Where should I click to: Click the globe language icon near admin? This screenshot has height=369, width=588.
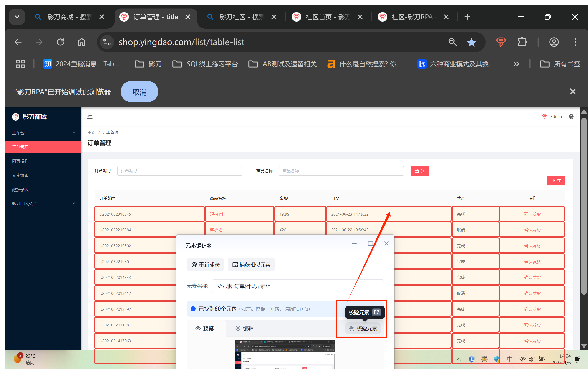(571, 116)
